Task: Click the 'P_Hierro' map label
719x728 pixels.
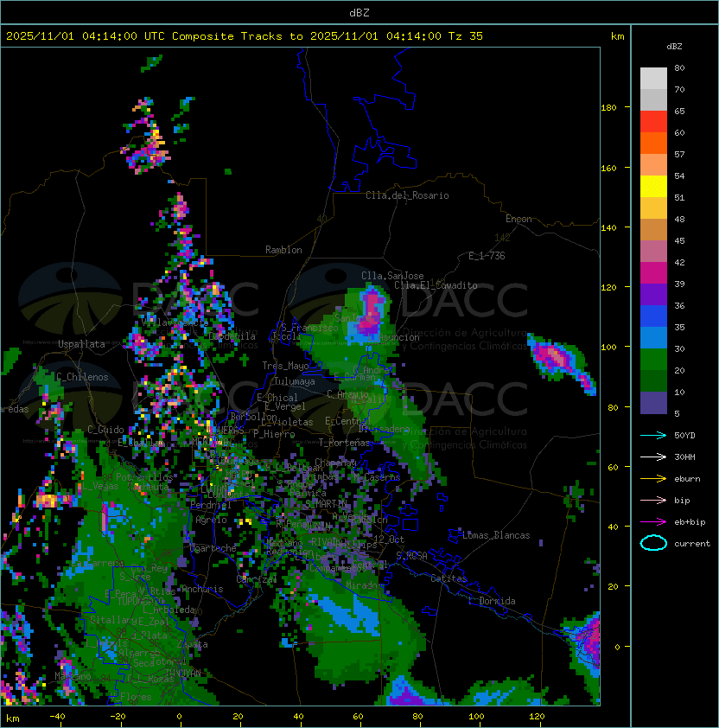Action: coord(274,434)
